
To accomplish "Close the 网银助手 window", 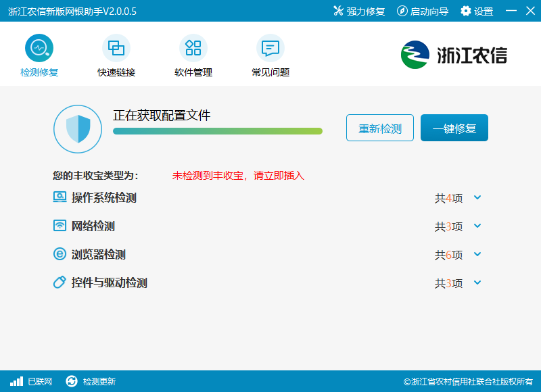I will [x=530, y=11].
